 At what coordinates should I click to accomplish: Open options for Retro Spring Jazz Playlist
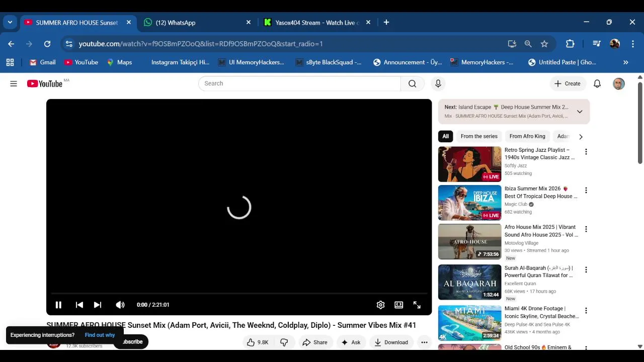click(586, 152)
